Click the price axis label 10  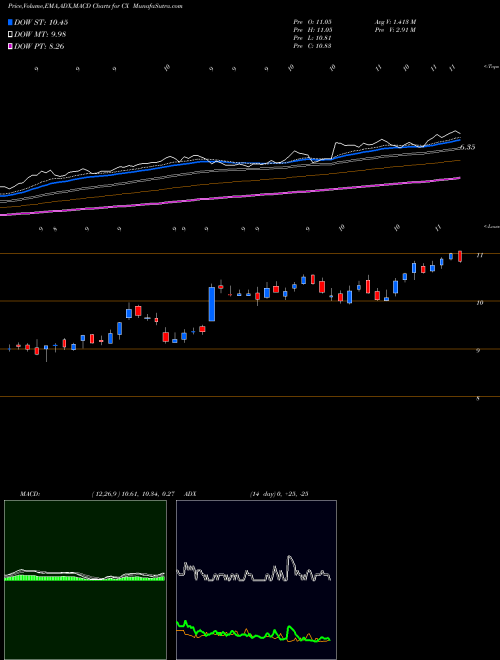[x=479, y=303]
